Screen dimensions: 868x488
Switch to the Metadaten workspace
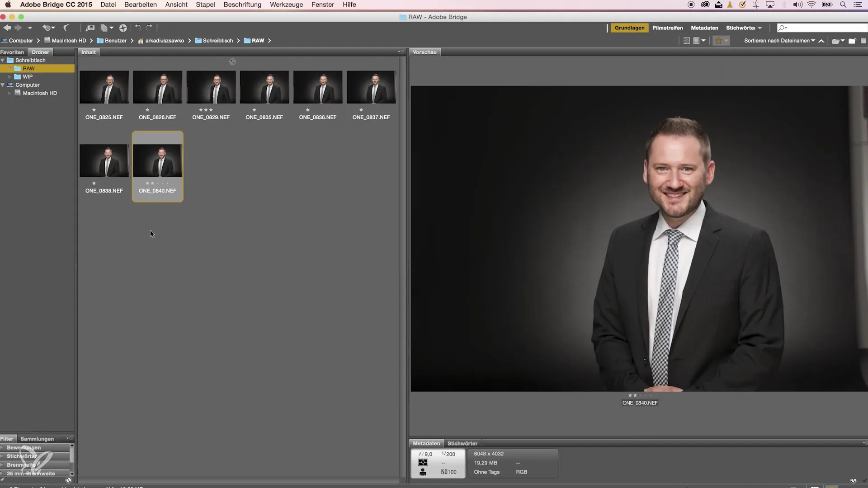pos(704,28)
